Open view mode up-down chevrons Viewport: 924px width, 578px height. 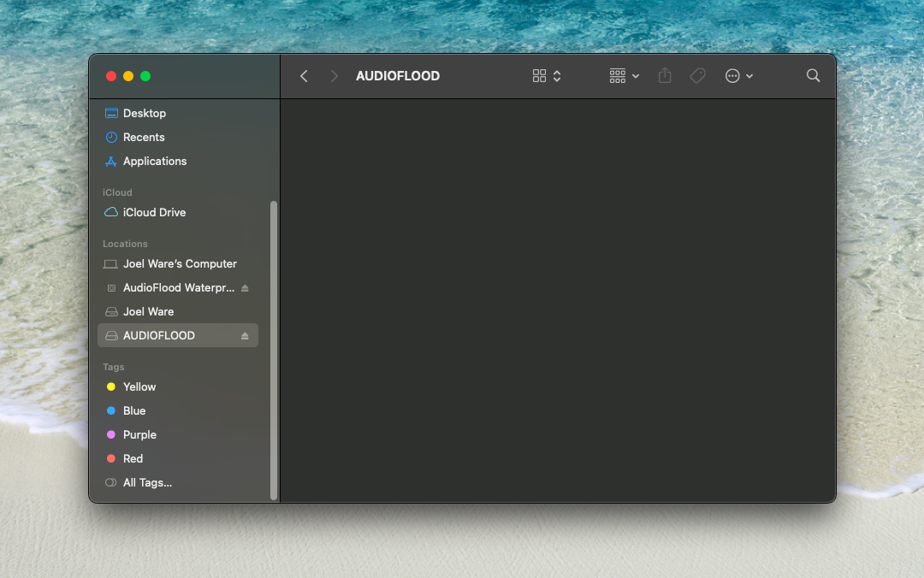coord(557,76)
